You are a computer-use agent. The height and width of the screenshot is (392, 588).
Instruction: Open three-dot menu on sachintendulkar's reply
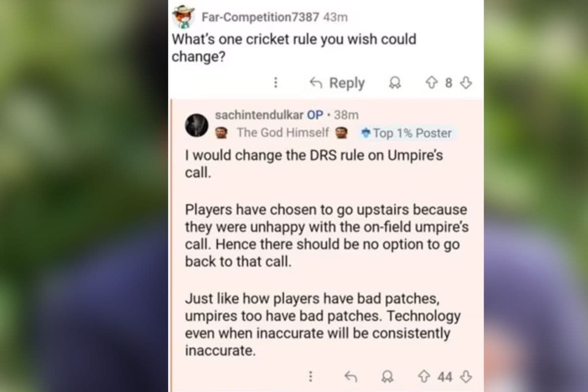coord(310,376)
